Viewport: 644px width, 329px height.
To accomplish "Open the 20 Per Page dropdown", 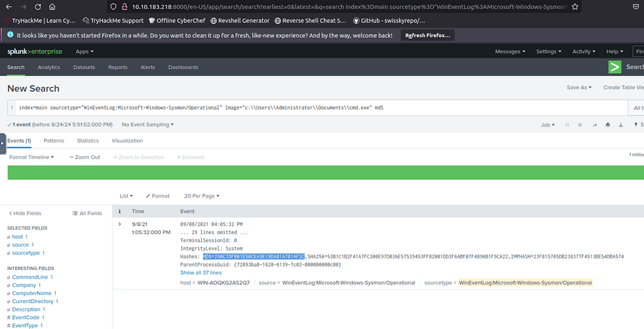I will (x=202, y=196).
